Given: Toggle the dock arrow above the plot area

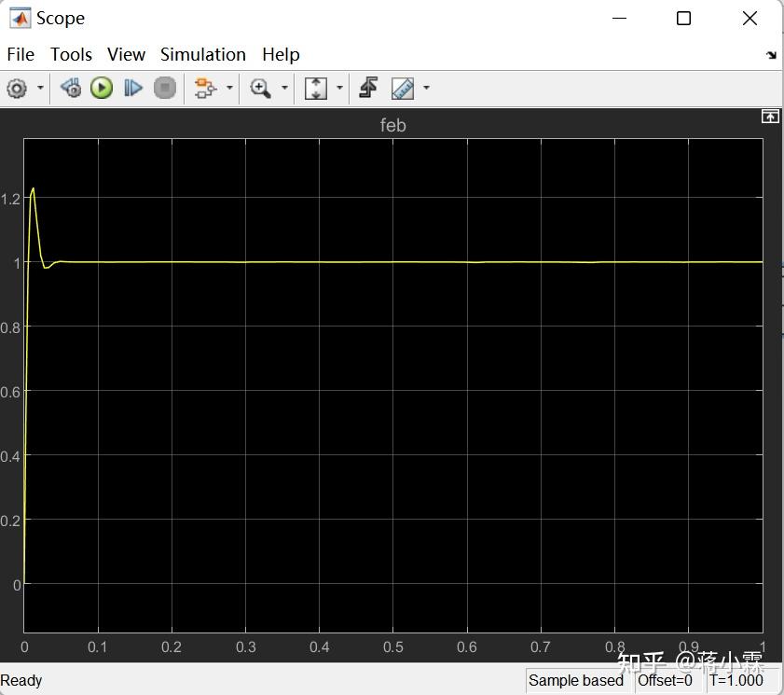Looking at the screenshot, I should 770,116.
